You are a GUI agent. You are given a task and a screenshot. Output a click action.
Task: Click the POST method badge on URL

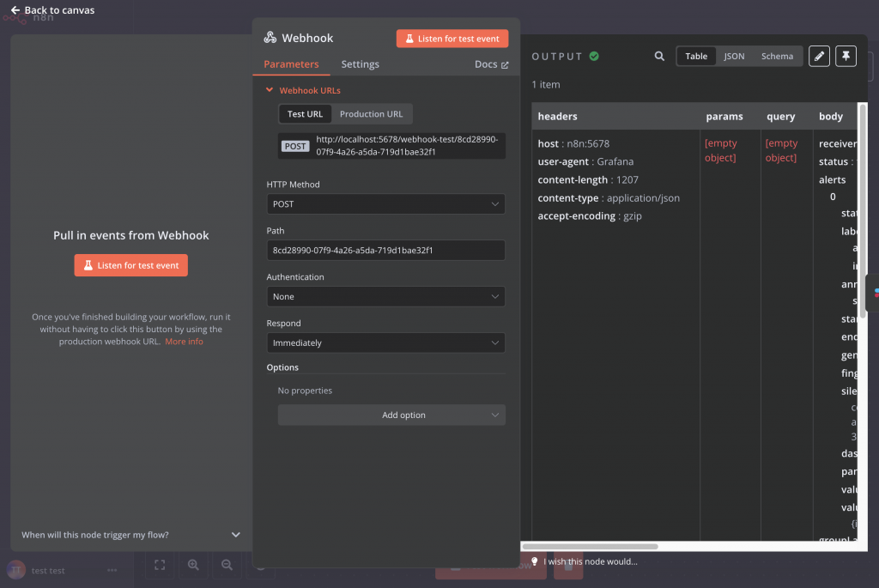pyautogui.click(x=295, y=146)
